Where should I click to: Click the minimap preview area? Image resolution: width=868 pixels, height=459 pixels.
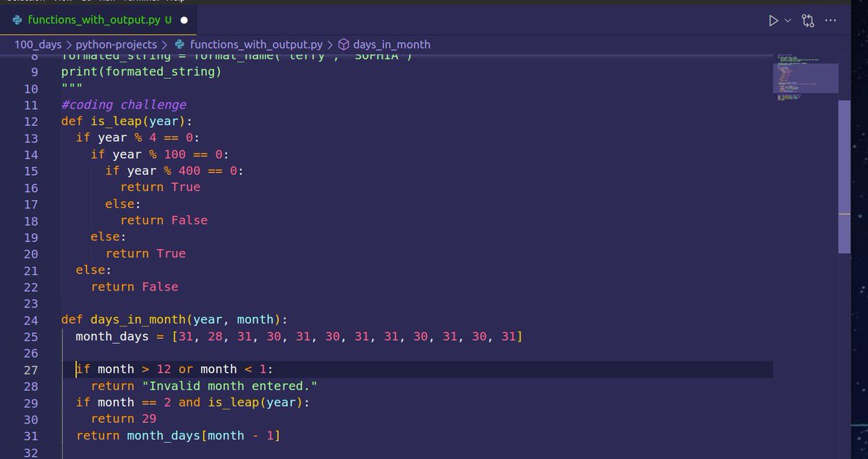point(805,76)
